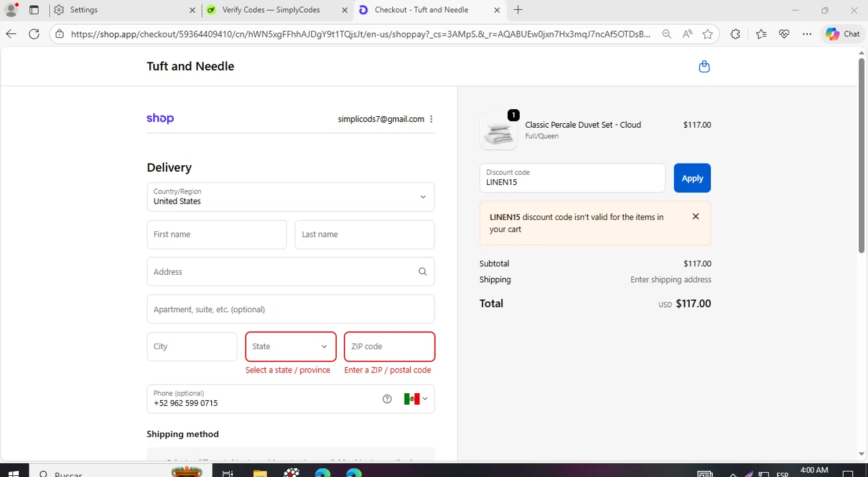Dismiss the LINEN15 invalid code message
868x477 pixels.
click(x=696, y=217)
